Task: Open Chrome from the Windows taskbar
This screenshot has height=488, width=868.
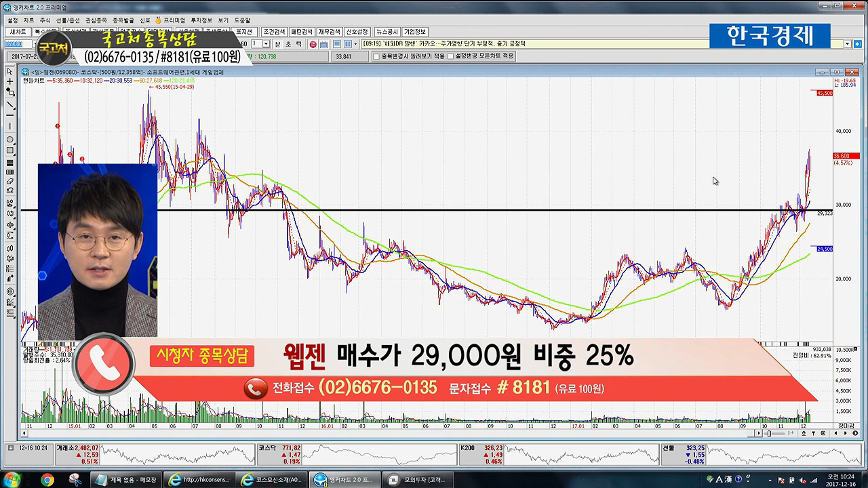Action: 47,480
